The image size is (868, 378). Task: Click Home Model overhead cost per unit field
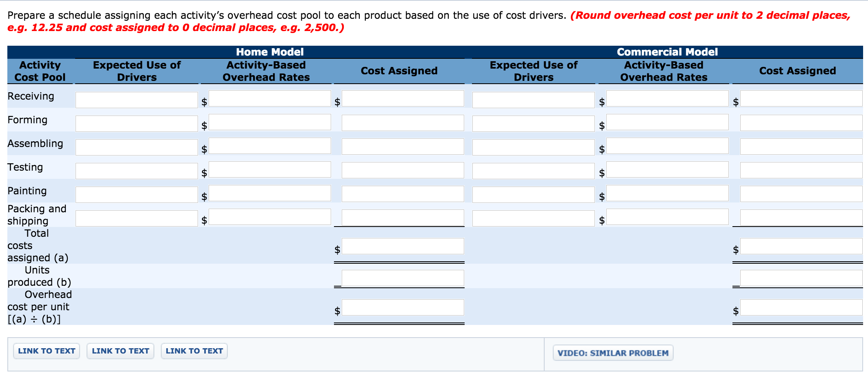point(403,307)
